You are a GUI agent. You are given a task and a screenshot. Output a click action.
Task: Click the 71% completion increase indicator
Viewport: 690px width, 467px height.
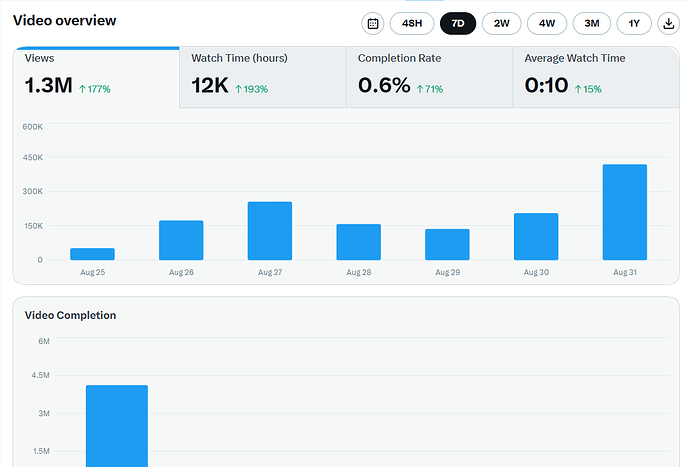tap(430, 89)
